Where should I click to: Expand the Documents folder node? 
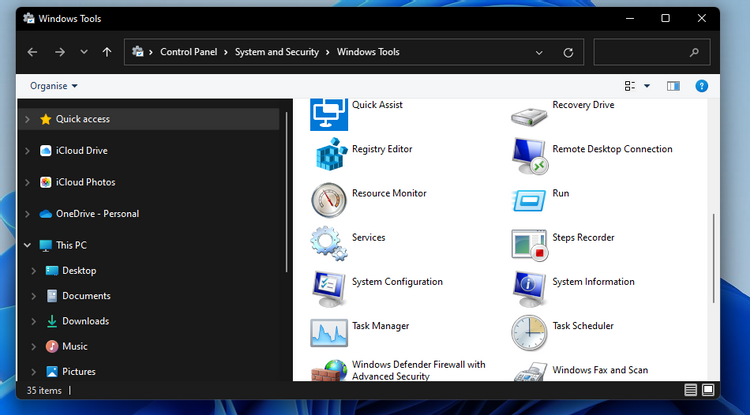coord(33,296)
